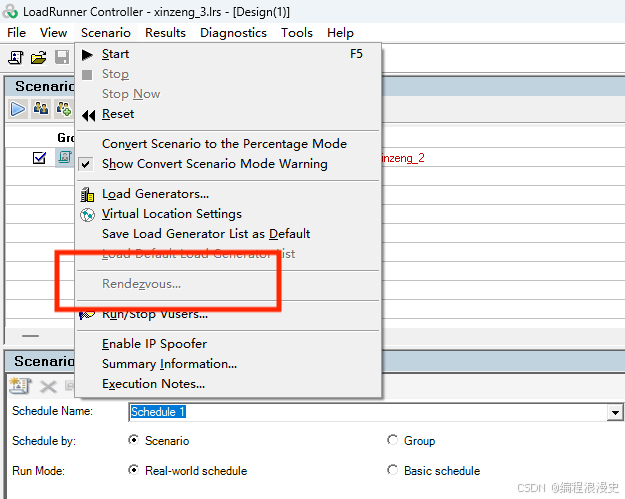
Task: Click the blue Start Scenario play icon
Action: click(x=18, y=109)
